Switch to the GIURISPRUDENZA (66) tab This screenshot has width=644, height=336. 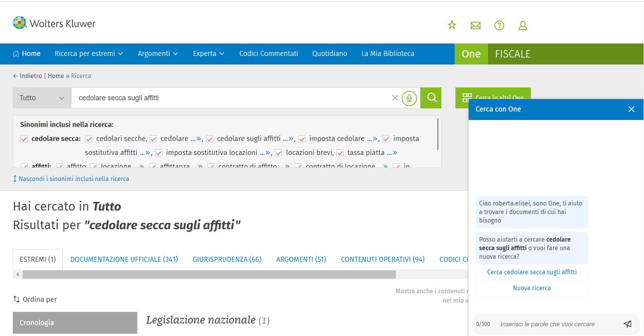(227, 259)
